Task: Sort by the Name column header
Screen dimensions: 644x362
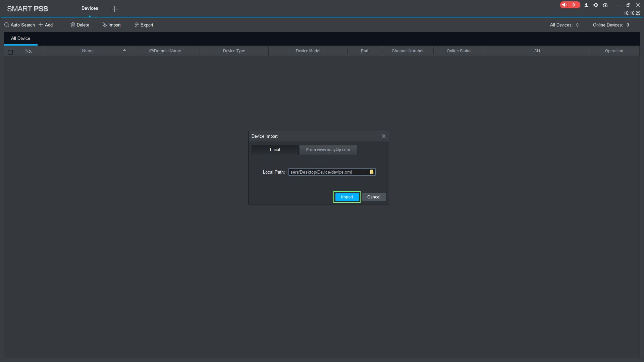Action: point(88,51)
